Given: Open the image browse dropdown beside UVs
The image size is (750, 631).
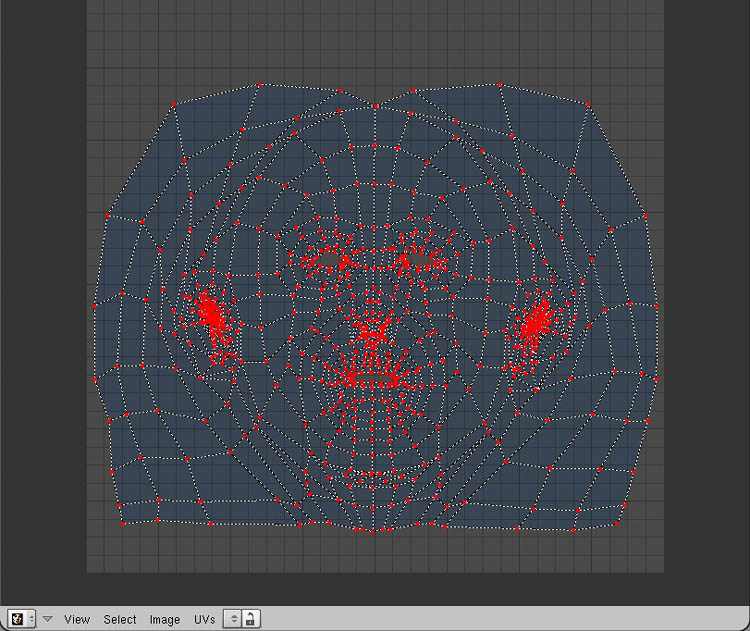Looking at the screenshot, I should point(234,619).
